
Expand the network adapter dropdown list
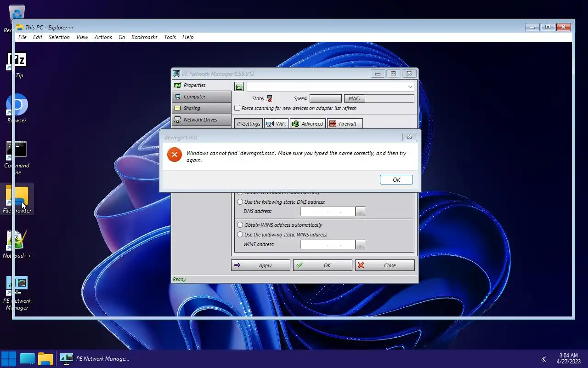coord(410,86)
